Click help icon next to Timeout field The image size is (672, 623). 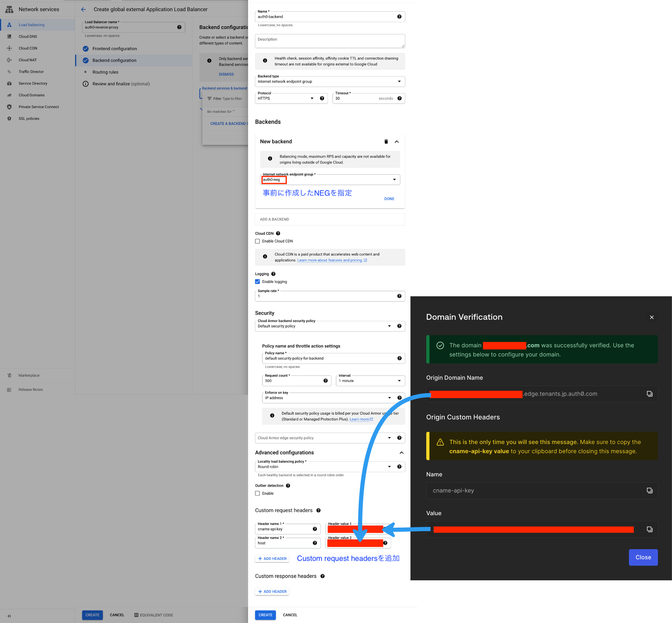pos(399,98)
